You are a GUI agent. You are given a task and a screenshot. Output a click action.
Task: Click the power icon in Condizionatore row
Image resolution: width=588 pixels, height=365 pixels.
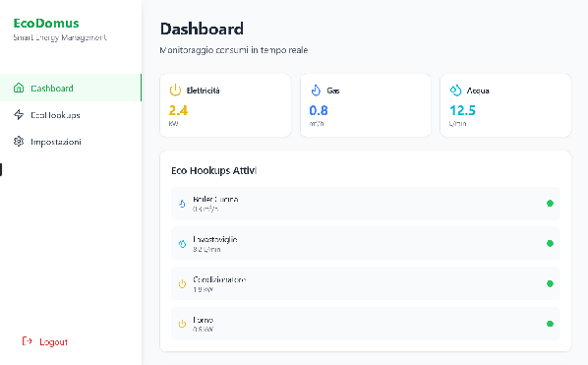182,284
